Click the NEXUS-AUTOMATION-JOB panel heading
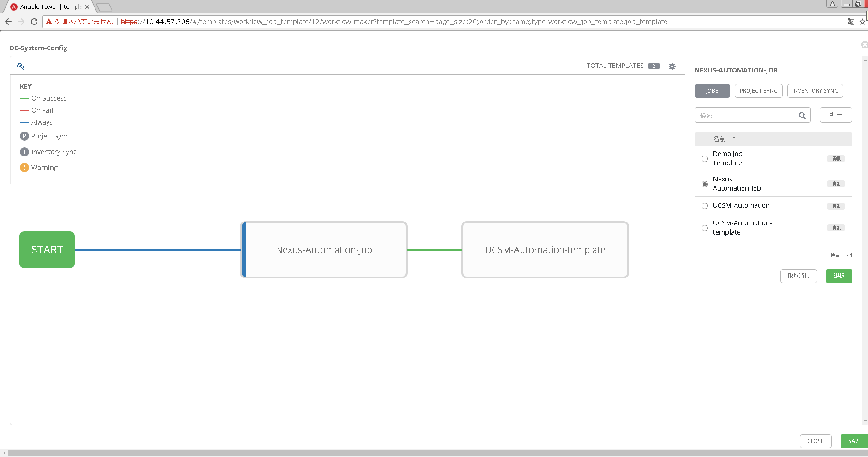This screenshot has height=457, width=868. 736,70
